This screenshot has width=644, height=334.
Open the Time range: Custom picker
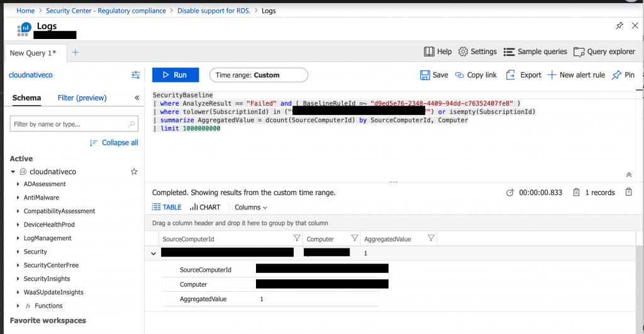click(x=258, y=75)
